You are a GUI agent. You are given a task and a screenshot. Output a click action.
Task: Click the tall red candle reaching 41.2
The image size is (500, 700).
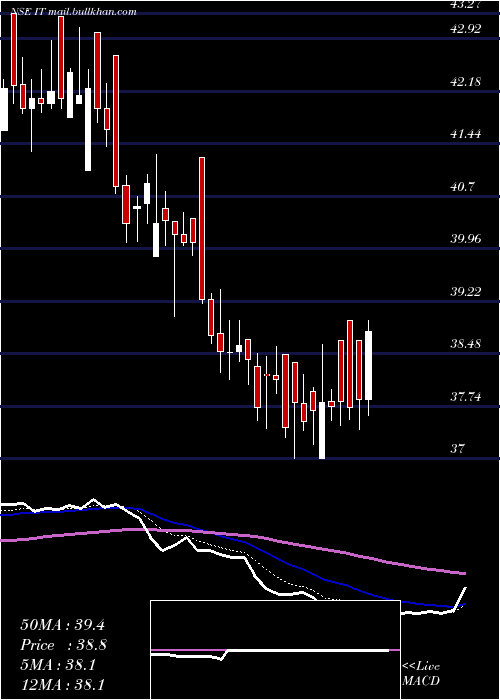click(202, 229)
